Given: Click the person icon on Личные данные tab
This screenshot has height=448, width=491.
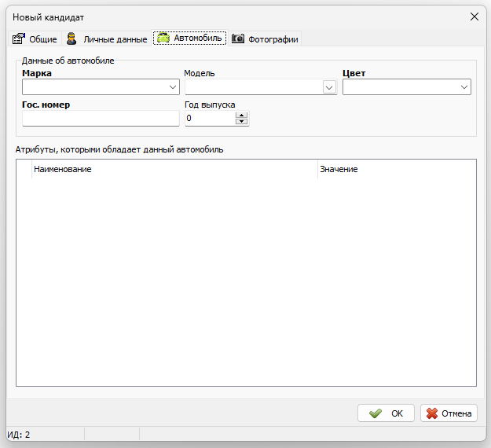Looking at the screenshot, I should pyautogui.click(x=71, y=39).
